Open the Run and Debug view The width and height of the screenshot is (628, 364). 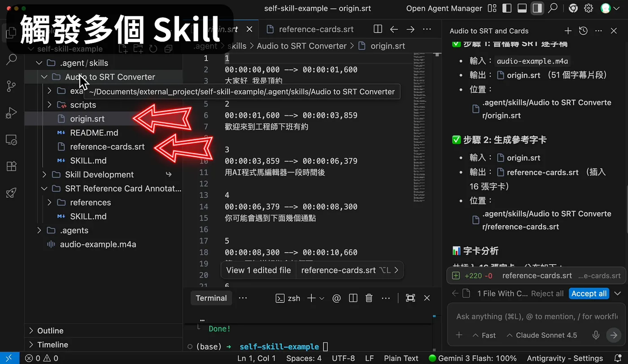(12, 113)
